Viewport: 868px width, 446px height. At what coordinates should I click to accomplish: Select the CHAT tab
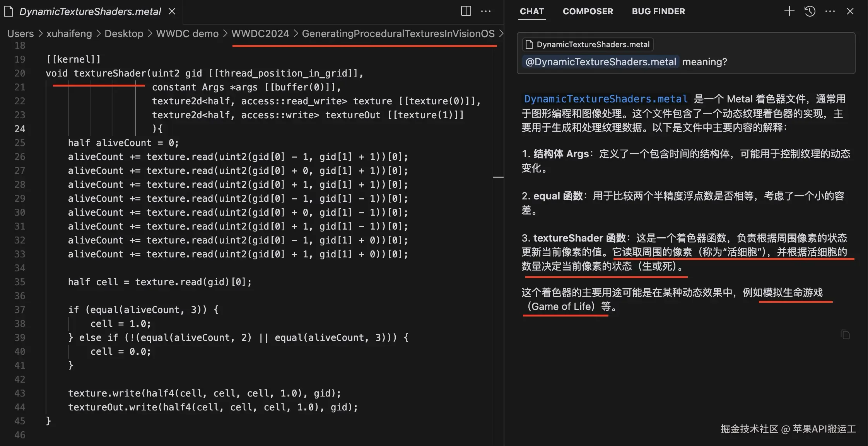tap(532, 11)
